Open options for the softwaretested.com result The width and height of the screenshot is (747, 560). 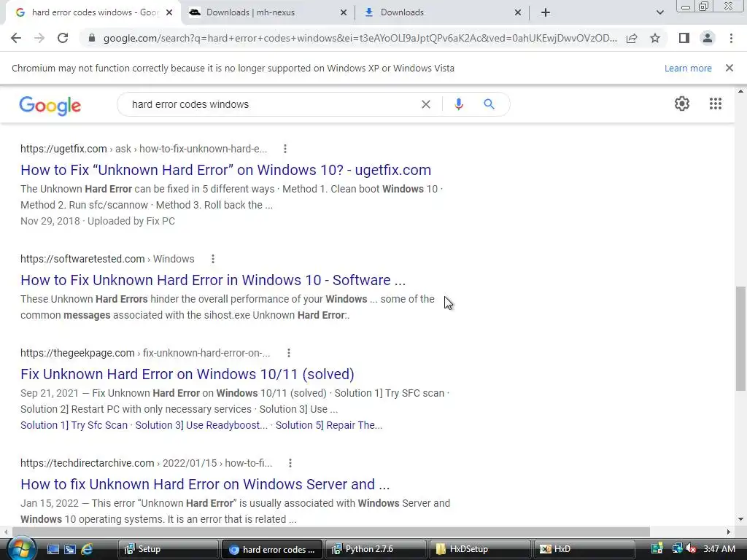[213, 259]
